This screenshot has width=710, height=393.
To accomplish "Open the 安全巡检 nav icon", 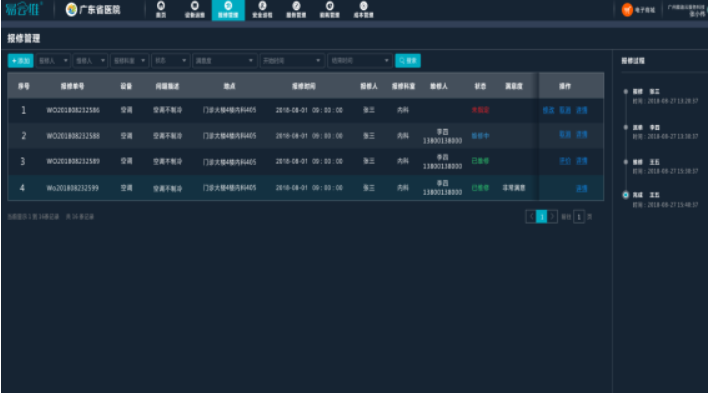I will [262, 6].
